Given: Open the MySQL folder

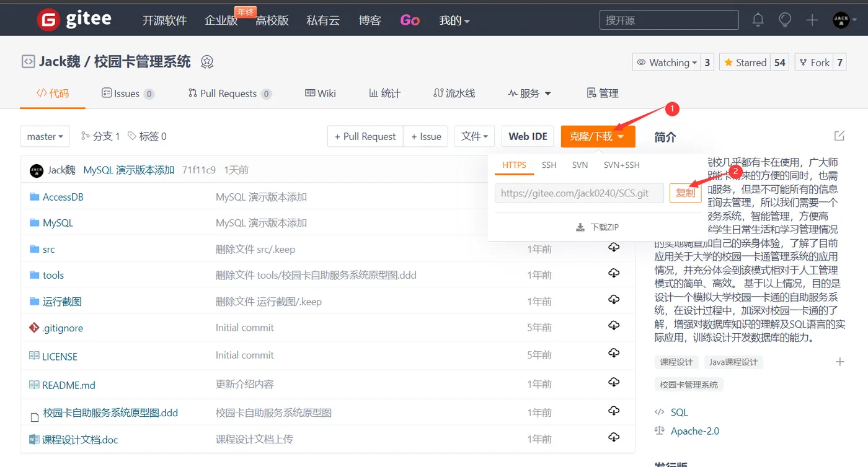Looking at the screenshot, I should pos(58,223).
